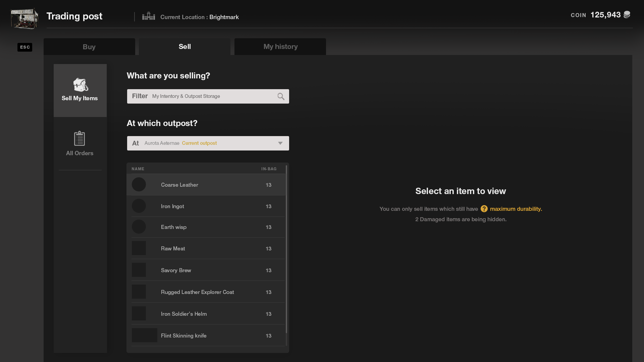Select the Sell tab
Screen dimensions: 644x362
coord(184,47)
